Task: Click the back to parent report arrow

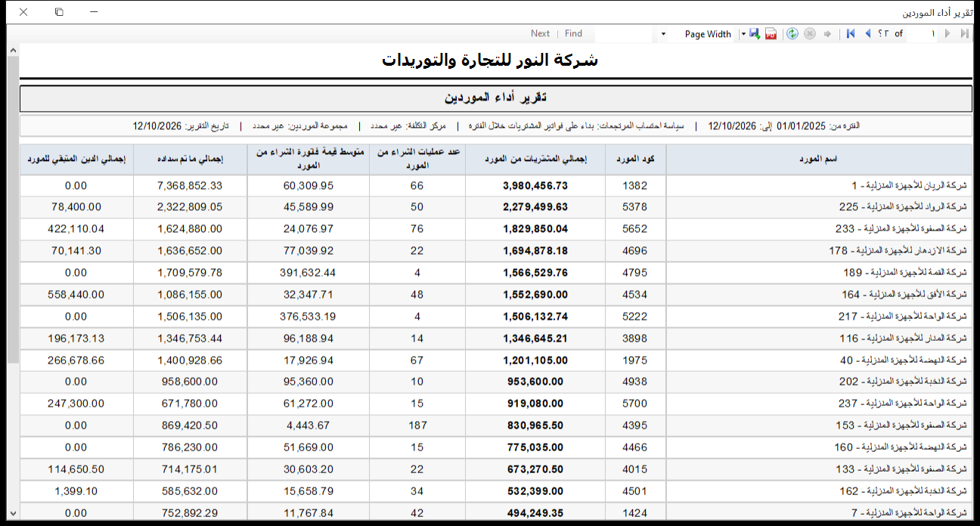Action: 828,34
